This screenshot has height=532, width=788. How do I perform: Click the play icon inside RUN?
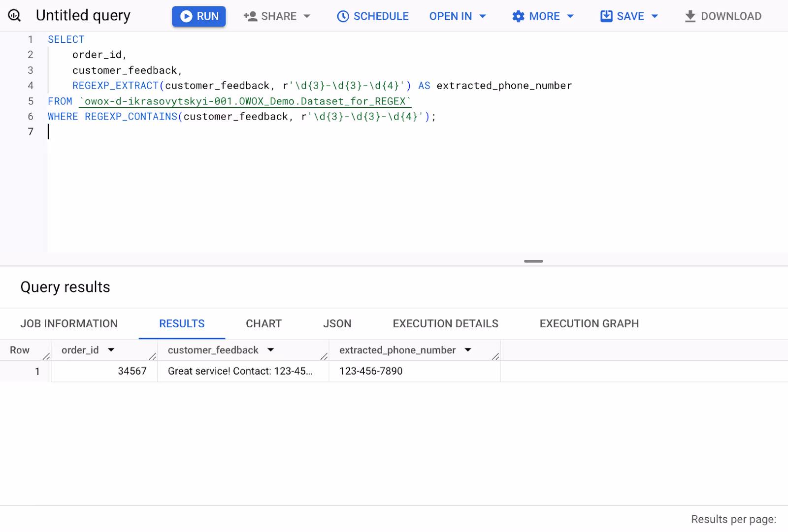(x=186, y=16)
